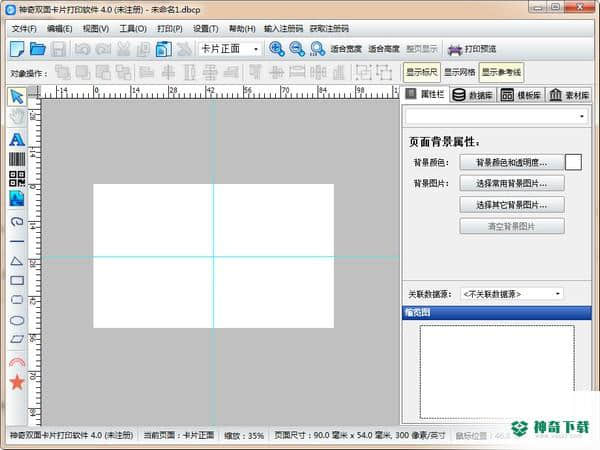Select the rectangle shape tool
600x450 pixels.
pyautogui.click(x=17, y=280)
